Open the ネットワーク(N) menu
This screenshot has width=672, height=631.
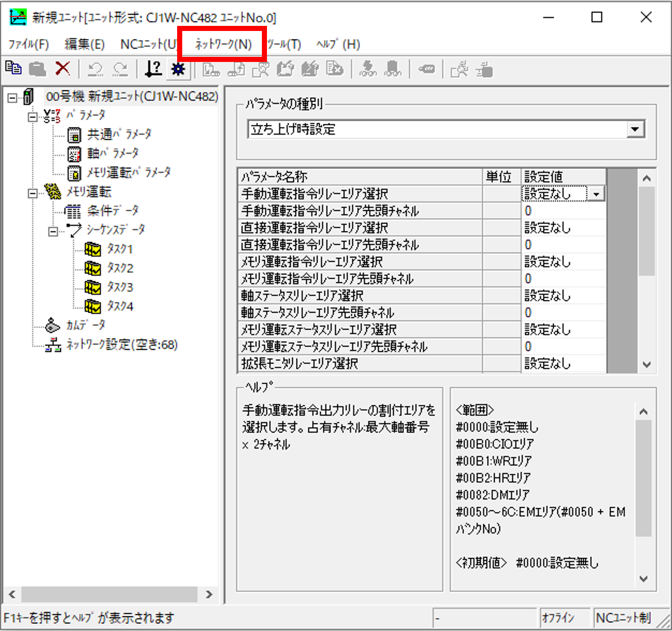tap(223, 44)
